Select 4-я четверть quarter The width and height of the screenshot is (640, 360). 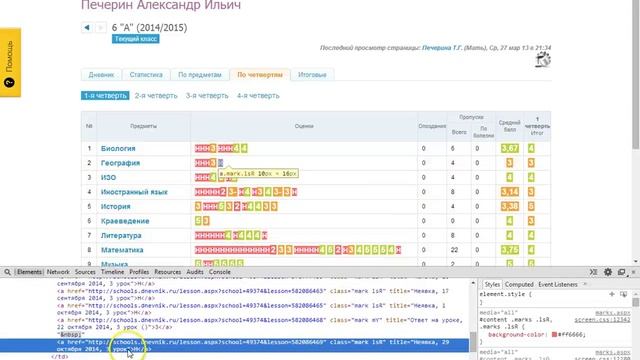(x=258, y=96)
